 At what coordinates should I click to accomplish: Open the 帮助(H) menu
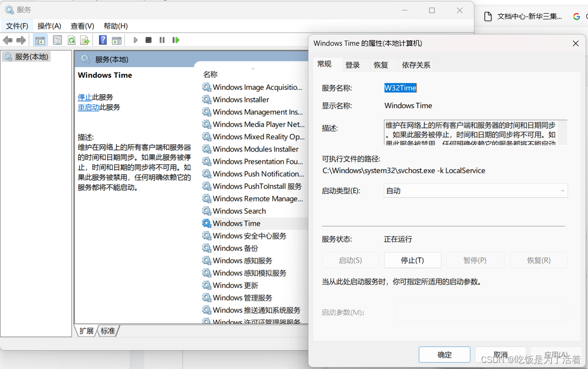point(116,26)
